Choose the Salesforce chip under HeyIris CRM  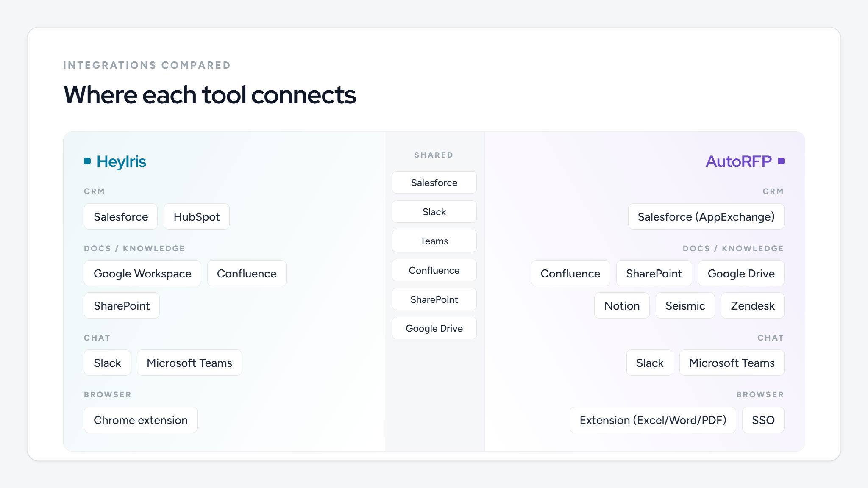pyautogui.click(x=121, y=216)
